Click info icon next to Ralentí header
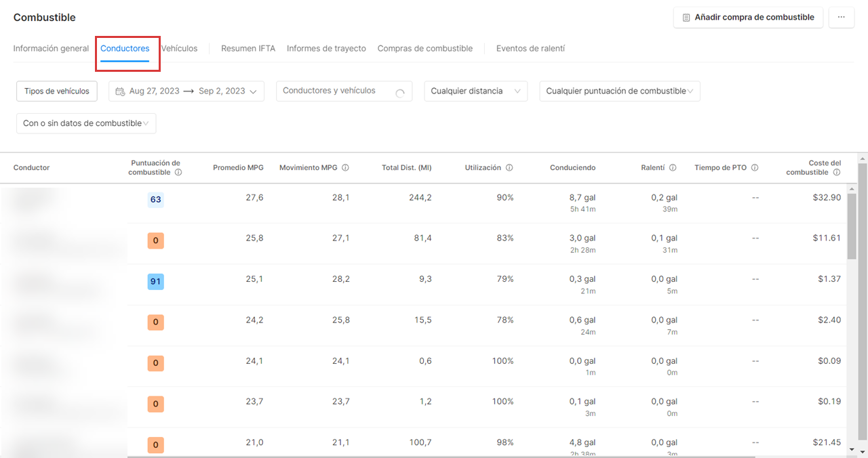 pyautogui.click(x=673, y=167)
